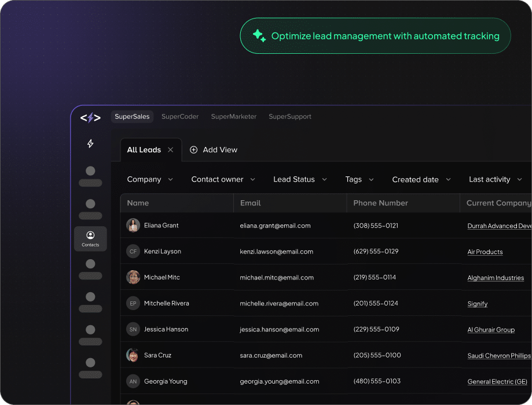Click the AN avatar for Georgia Young
The image size is (532, 405).
coord(133,381)
